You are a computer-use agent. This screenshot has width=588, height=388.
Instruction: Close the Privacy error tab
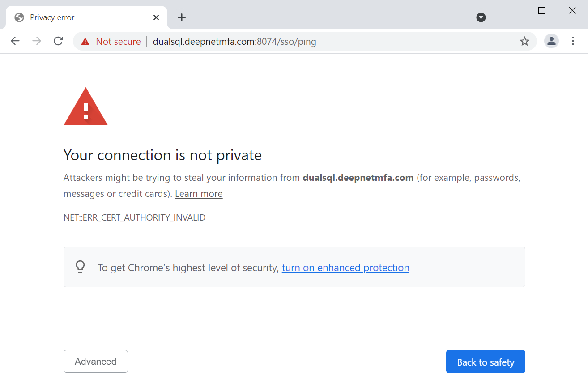point(156,17)
